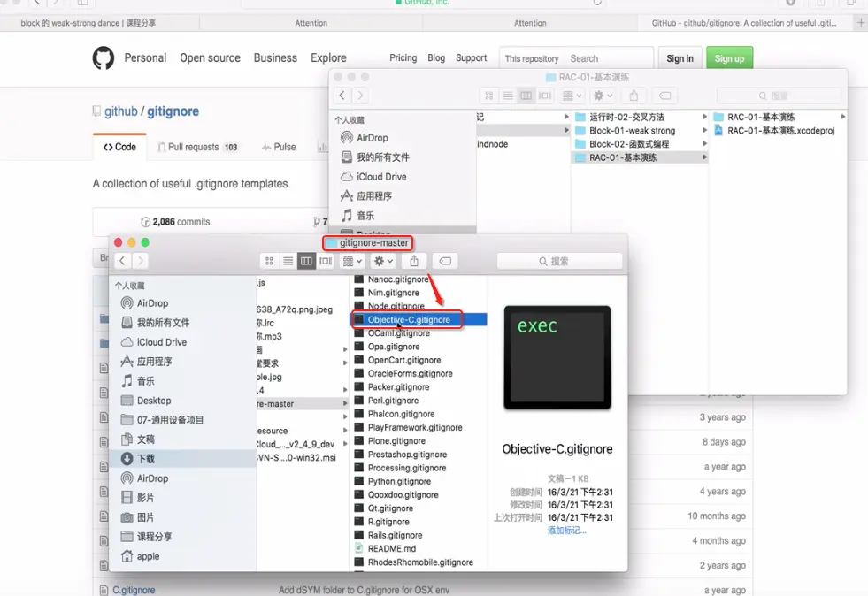Open 2,086 commits link

coord(175,222)
